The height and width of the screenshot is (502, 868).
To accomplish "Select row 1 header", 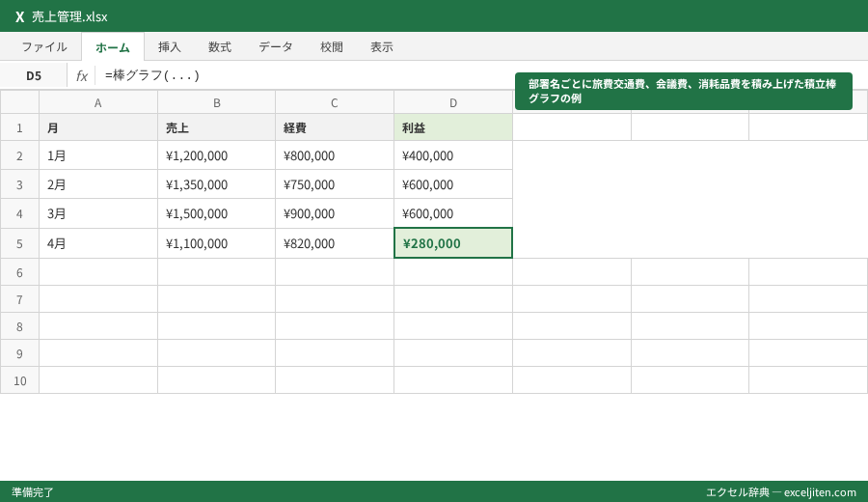I will point(19,127).
